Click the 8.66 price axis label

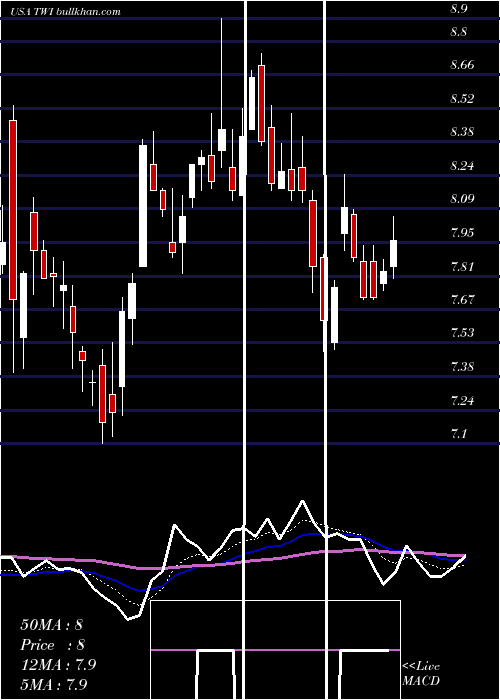click(462, 65)
